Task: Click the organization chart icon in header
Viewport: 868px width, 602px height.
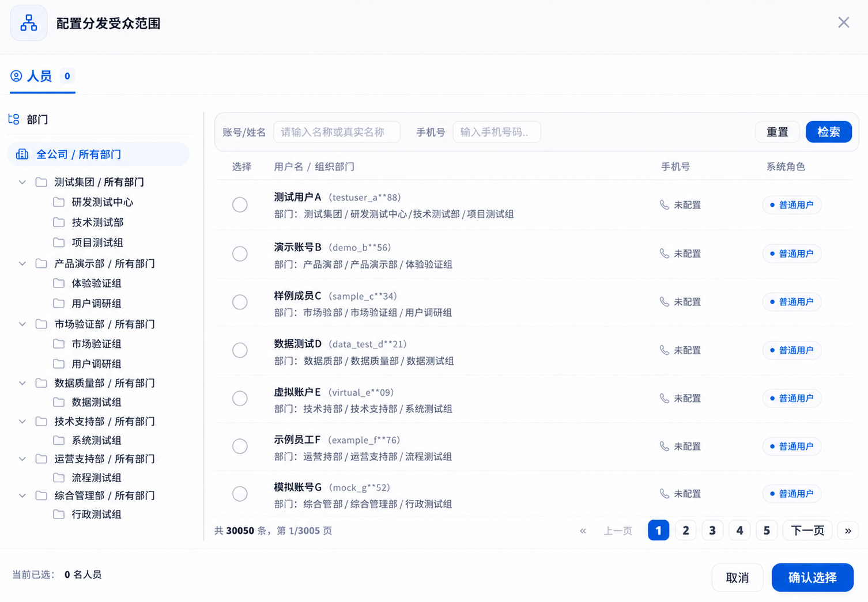Action: point(29,23)
